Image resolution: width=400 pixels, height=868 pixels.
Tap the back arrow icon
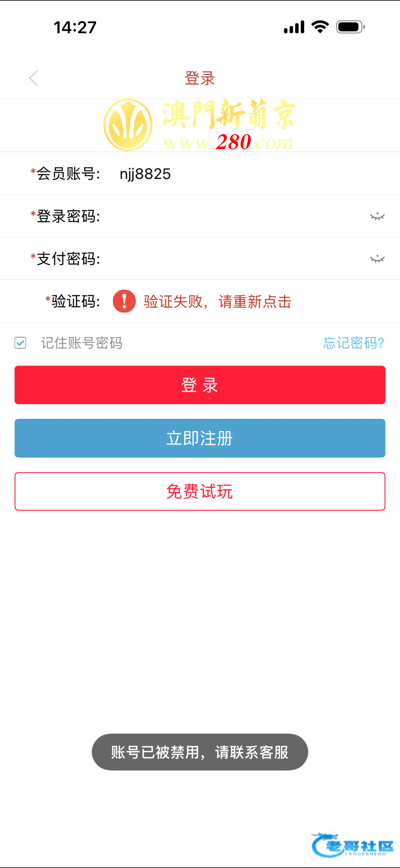33,78
